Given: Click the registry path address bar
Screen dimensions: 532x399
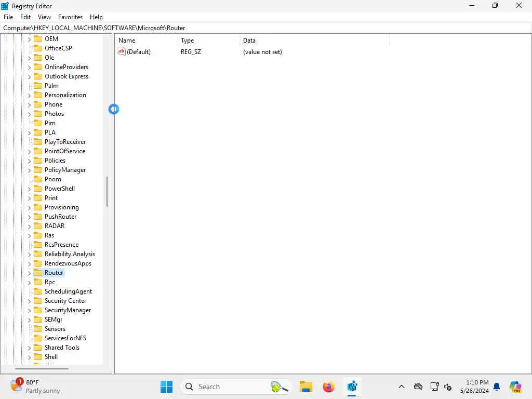Looking at the screenshot, I should pos(266,28).
